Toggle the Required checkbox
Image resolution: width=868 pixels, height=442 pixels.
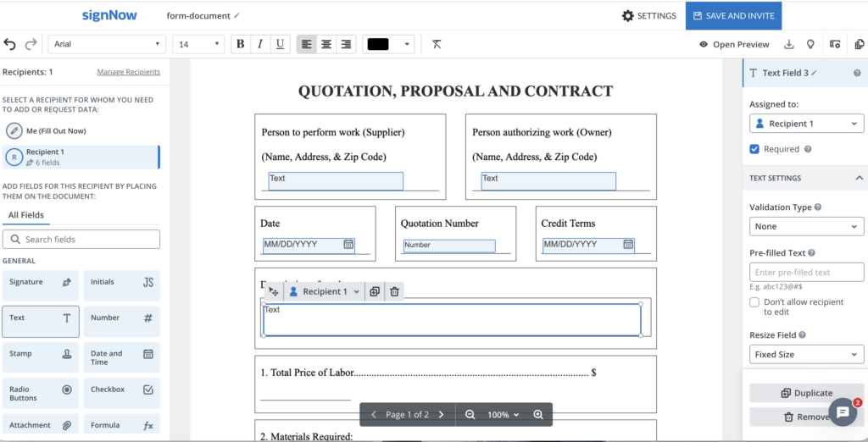[x=754, y=149]
